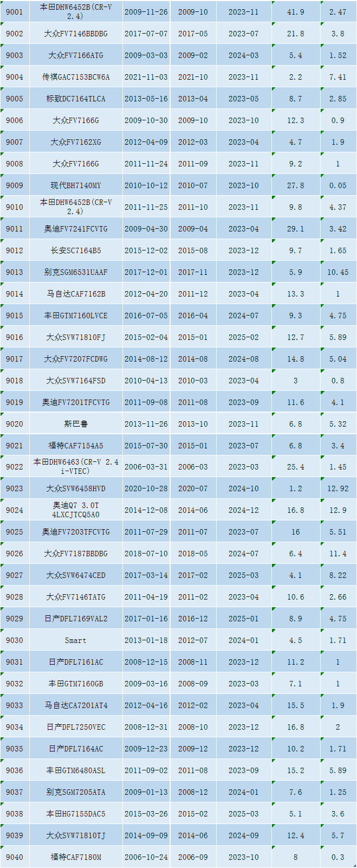Select cell 丰田GTM7160GB
This screenshot has width=357, height=868.
point(76,684)
